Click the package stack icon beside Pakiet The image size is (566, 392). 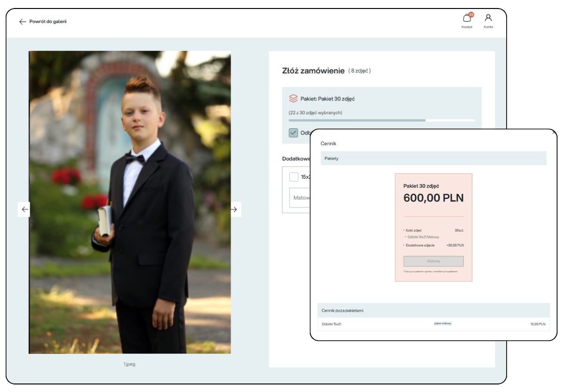point(293,99)
